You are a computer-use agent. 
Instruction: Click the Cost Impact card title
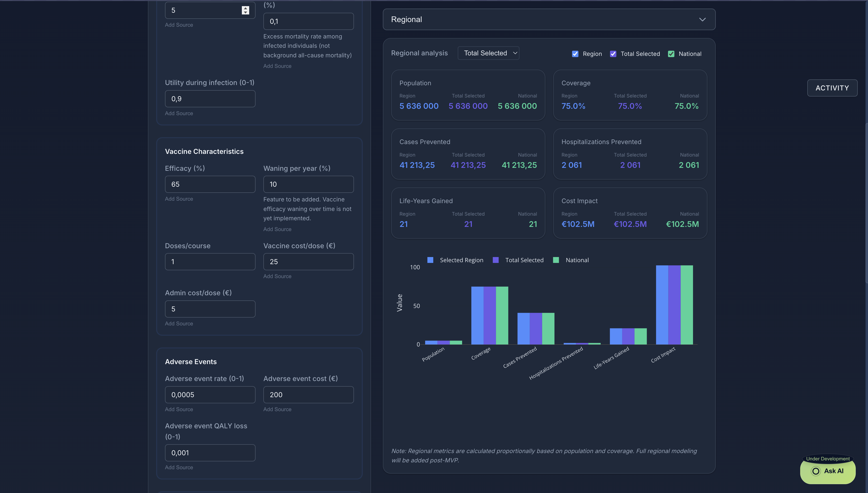(x=579, y=201)
